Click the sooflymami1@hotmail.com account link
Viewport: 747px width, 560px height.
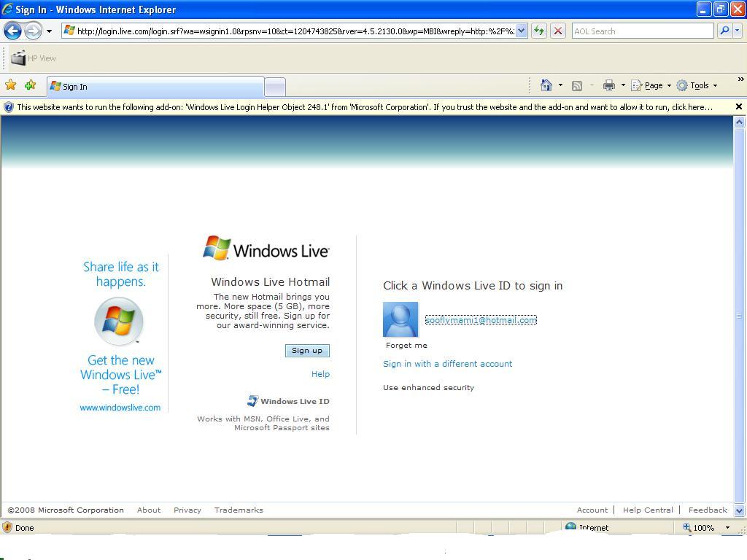(481, 320)
